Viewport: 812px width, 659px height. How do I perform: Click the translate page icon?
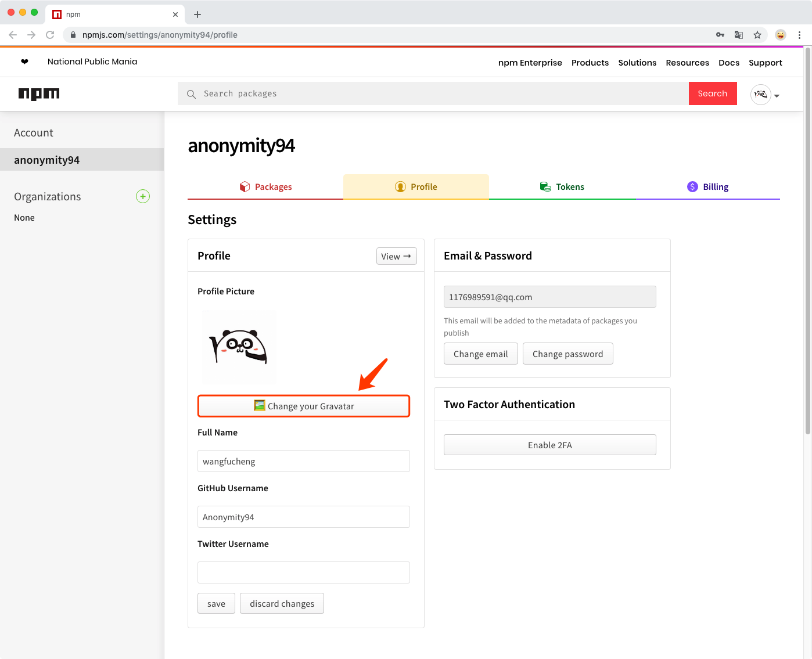point(739,35)
